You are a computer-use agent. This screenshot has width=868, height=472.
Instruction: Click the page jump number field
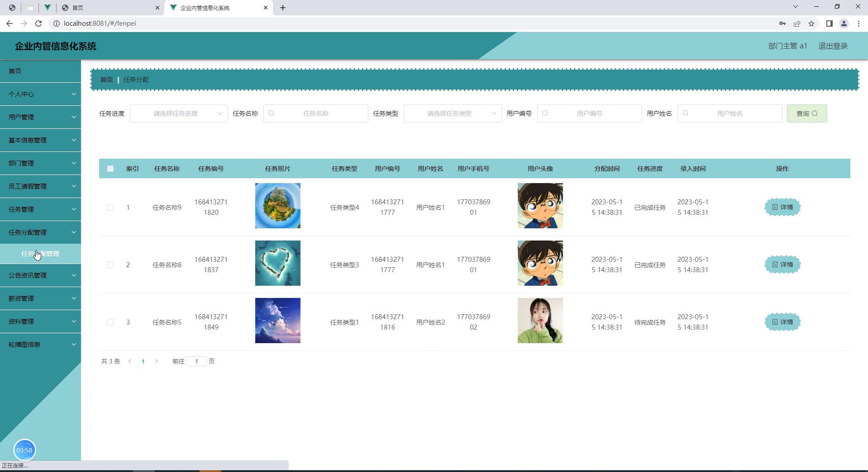coord(196,361)
